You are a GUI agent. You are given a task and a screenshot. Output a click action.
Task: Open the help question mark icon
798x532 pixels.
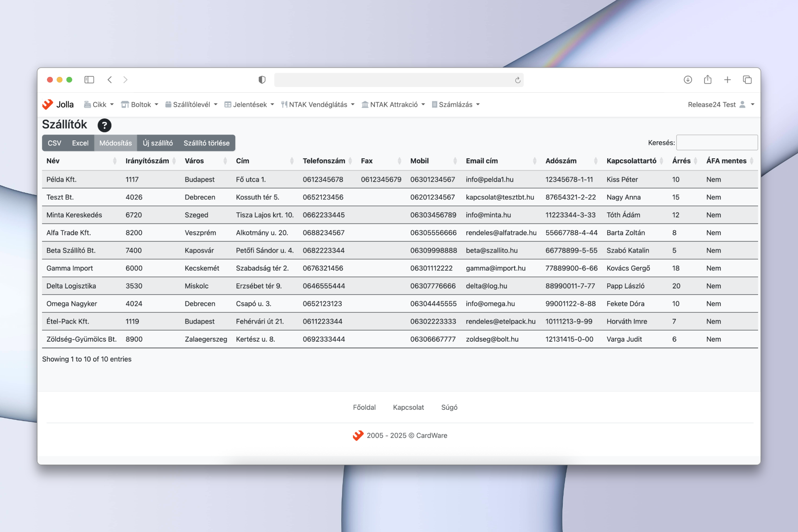coord(104,125)
